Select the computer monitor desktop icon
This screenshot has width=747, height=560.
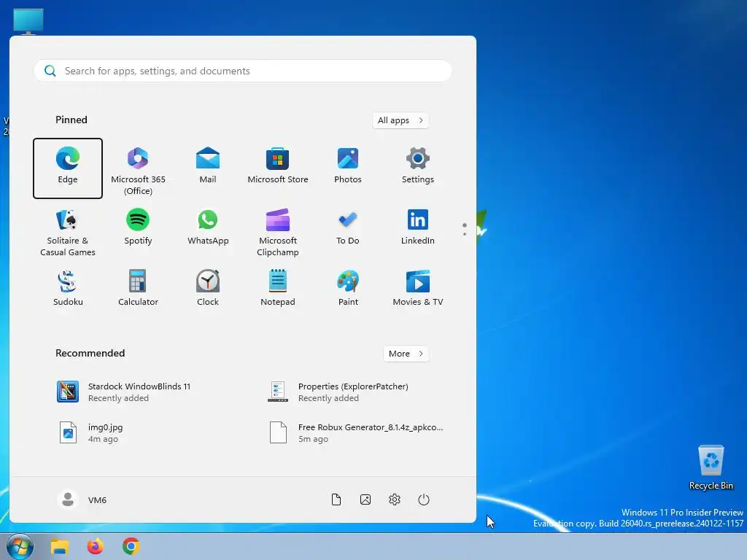click(x=28, y=22)
